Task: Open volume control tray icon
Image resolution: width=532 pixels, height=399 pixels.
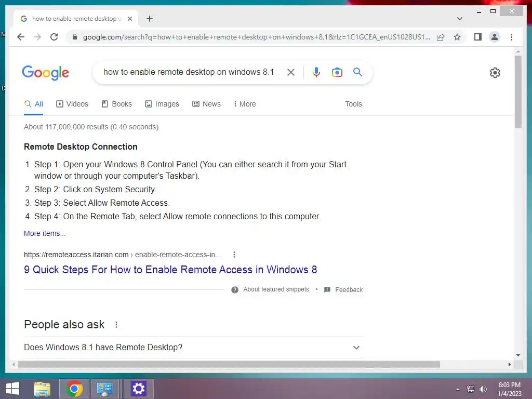Action: point(483,389)
